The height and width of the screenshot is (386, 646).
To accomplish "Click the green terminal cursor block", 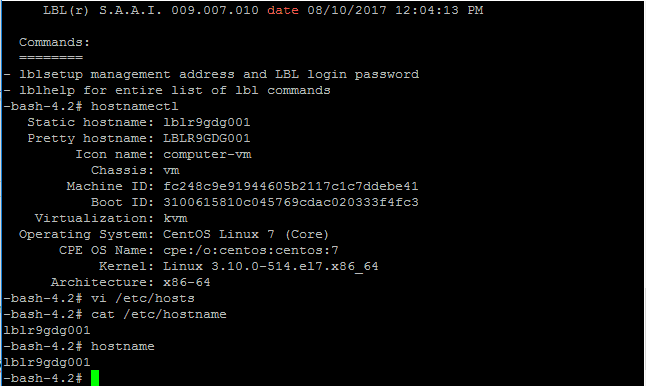I will click(95, 378).
